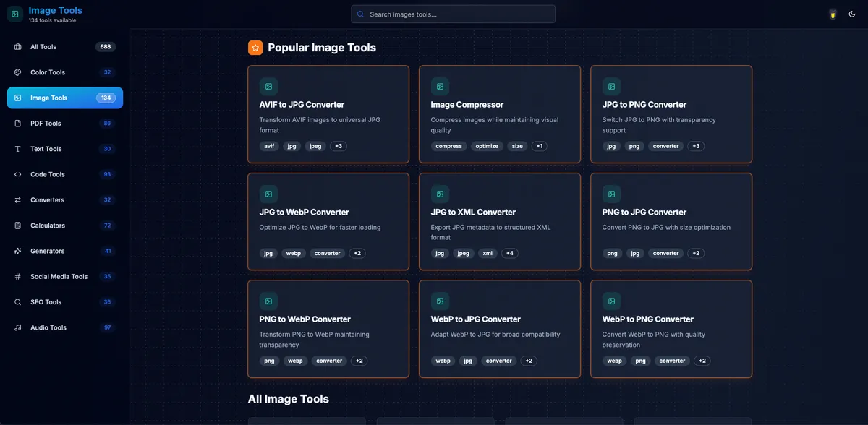The image size is (868, 425).
Task: Click the PDF Tools document icon
Action: point(18,124)
